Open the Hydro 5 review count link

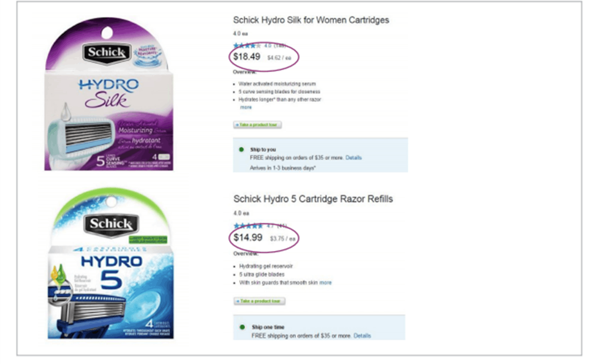282,226
